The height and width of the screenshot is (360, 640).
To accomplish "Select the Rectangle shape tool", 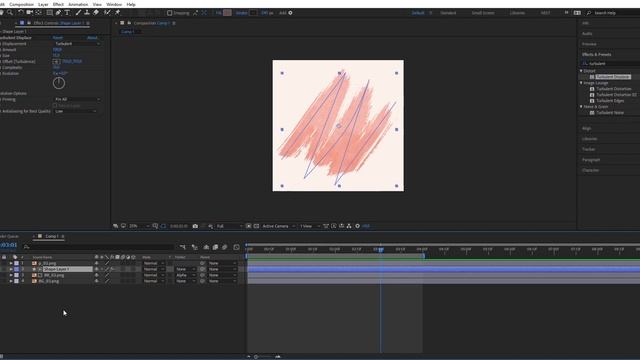I will (x=49, y=13).
